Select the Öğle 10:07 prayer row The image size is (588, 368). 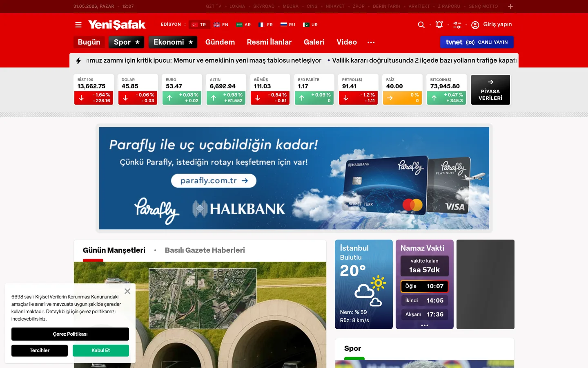pyautogui.click(x=425, y=286)
